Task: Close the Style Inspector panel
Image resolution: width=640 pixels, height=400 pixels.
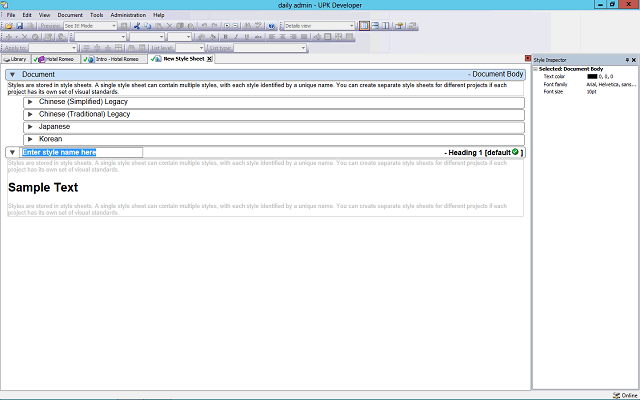Action: click(x=634, y=60)
